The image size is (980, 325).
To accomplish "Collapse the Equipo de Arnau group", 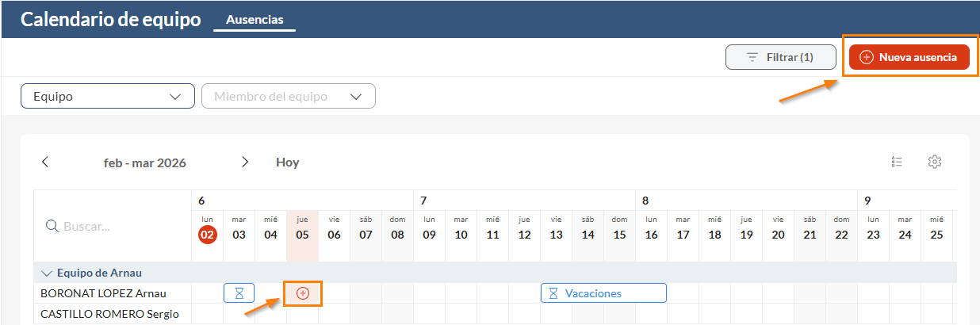I will (x=46, y=273).
